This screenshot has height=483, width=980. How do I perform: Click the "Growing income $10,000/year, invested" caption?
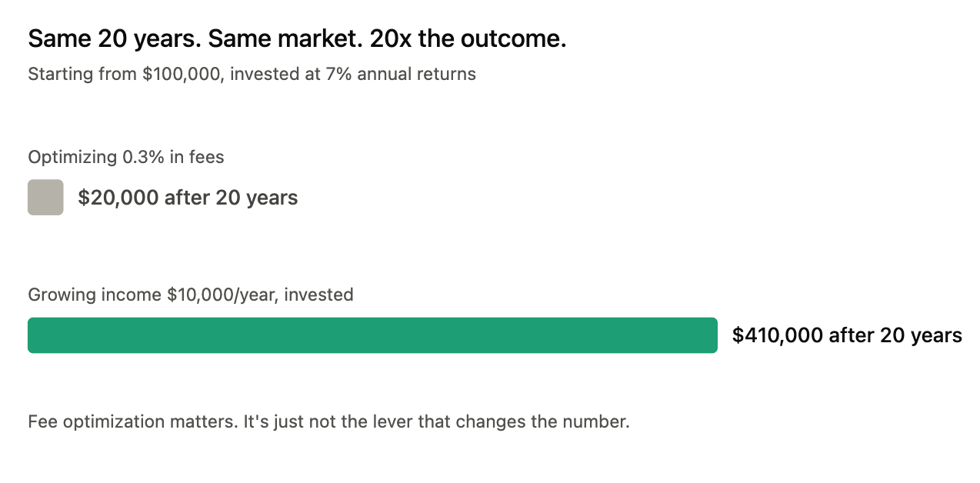191,295
